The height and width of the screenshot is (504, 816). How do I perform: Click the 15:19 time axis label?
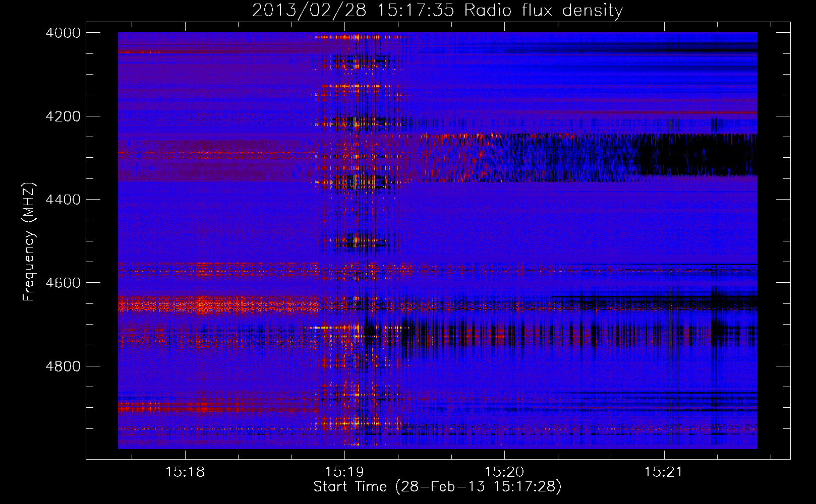344,472
